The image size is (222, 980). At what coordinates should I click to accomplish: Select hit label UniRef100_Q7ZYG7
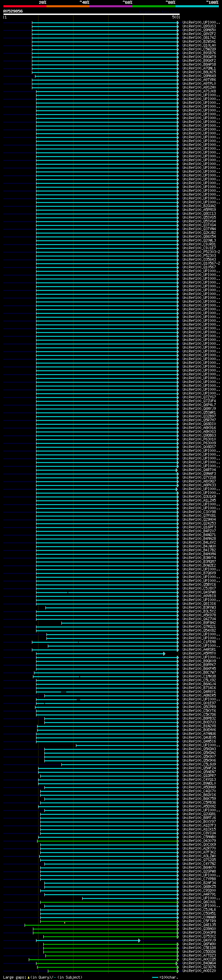click(199, 397)
